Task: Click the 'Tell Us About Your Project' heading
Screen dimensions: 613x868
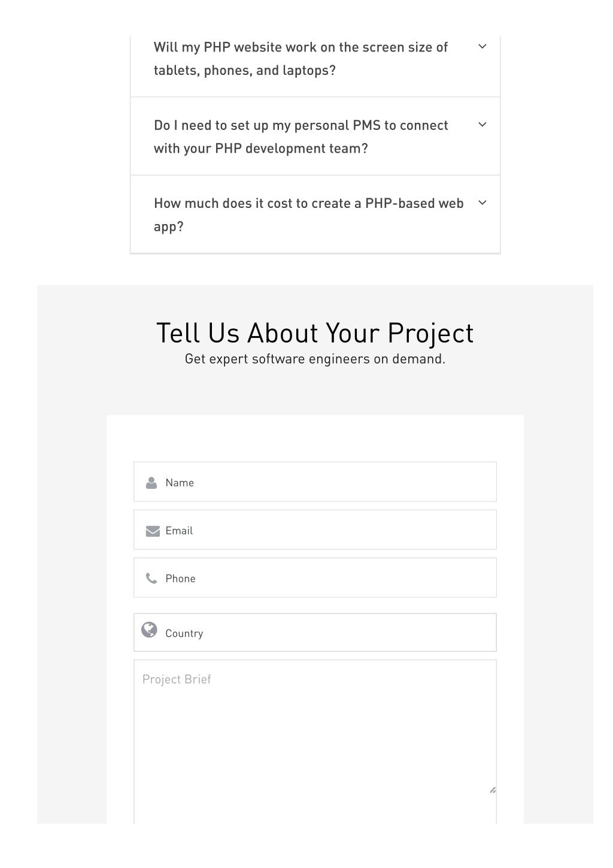Action: coord(315,333)
